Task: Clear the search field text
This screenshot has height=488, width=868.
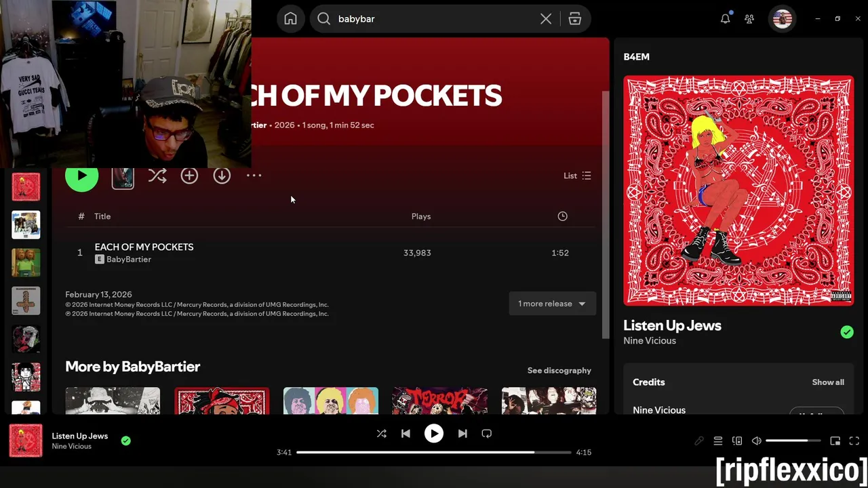Action: [x=546, y=19]
